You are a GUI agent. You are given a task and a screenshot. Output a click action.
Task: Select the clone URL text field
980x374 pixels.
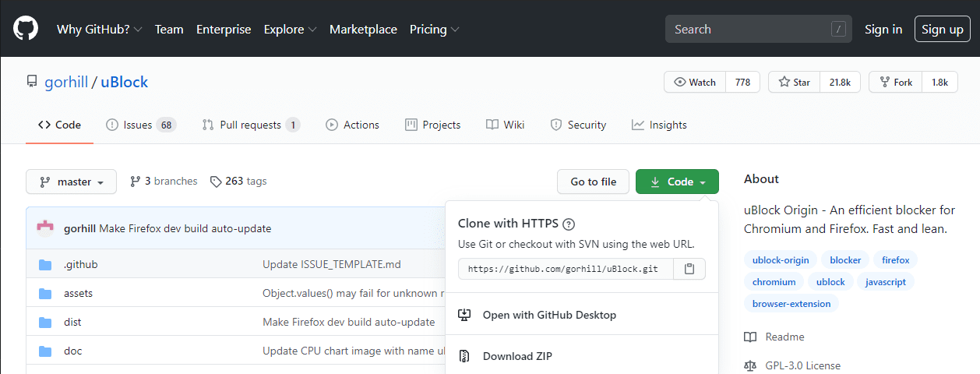[566, 269]
